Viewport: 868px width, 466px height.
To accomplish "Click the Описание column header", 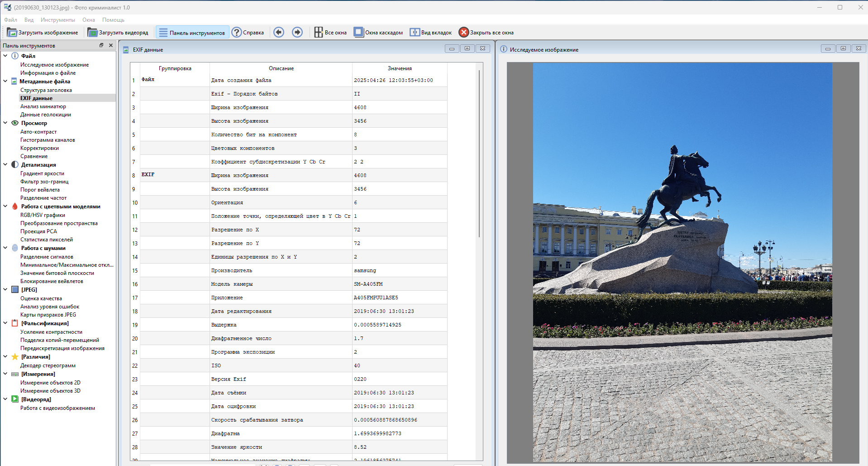I will (281, 68).
